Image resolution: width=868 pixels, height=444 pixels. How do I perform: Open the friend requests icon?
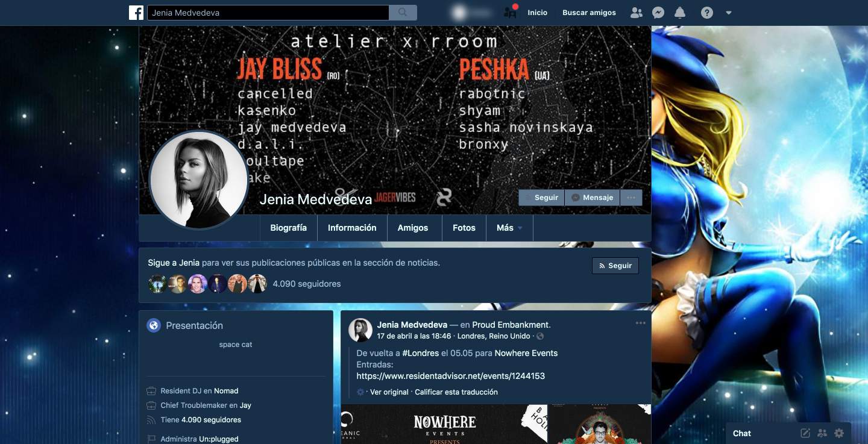(x=636, y=13)
